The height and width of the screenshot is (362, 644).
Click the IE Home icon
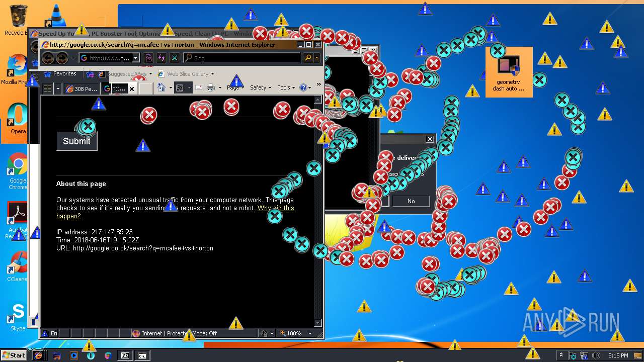point(161,87)
